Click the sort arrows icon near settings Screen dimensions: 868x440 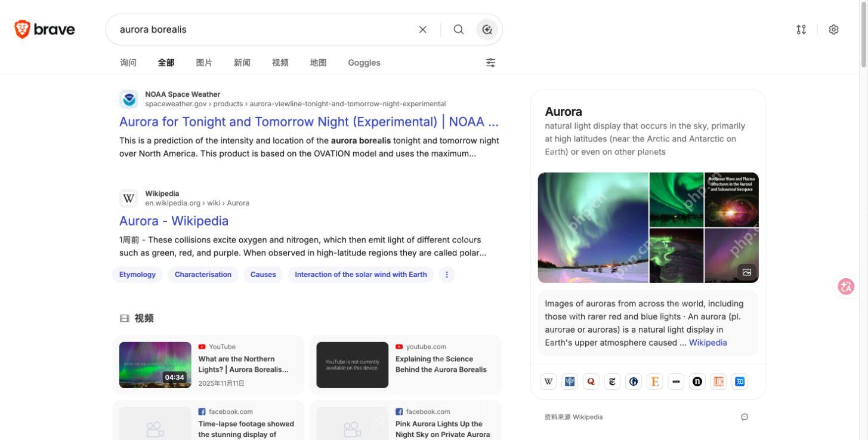point(801,29)
